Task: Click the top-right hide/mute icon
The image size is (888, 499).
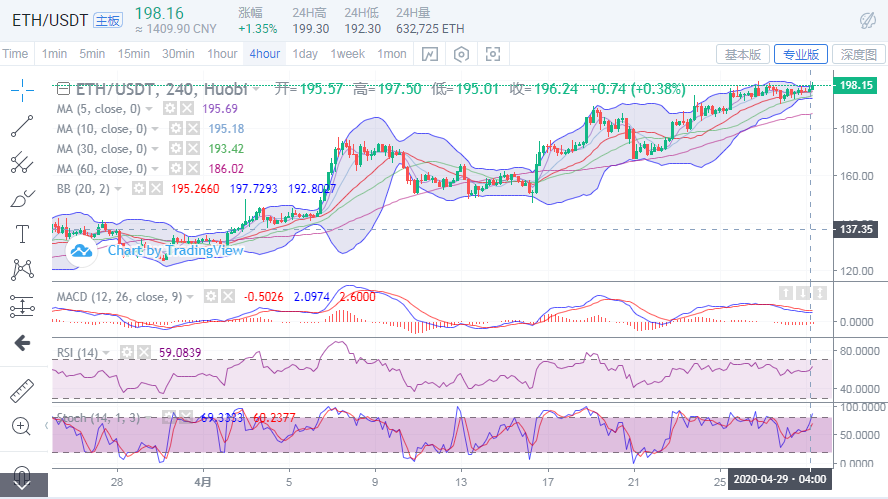Action: click(868, 21)
